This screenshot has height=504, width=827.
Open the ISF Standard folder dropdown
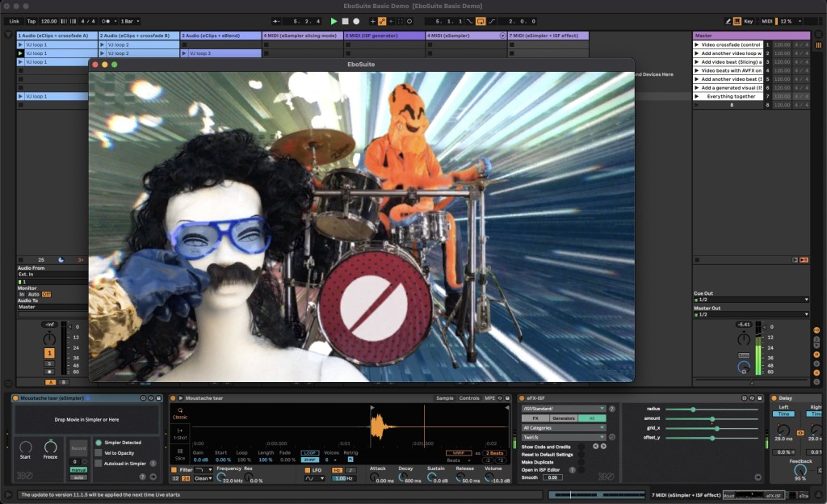[x=563, y=409]
